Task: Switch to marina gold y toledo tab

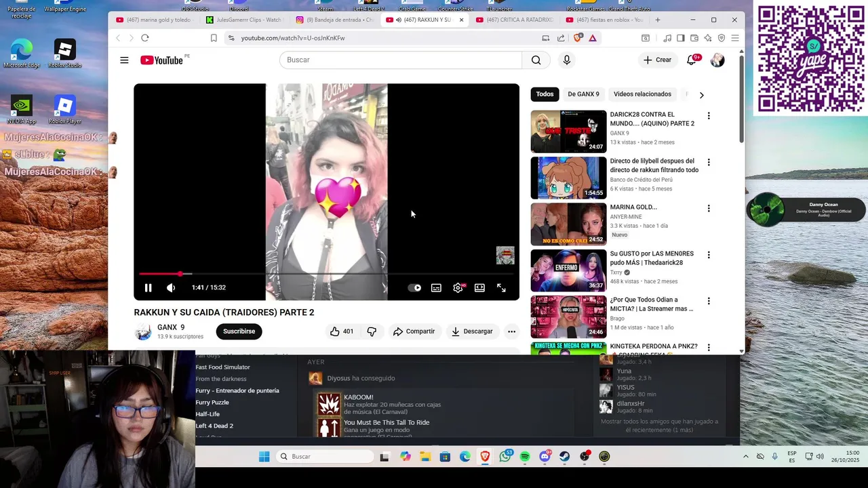Action: (x=154, y=20)
